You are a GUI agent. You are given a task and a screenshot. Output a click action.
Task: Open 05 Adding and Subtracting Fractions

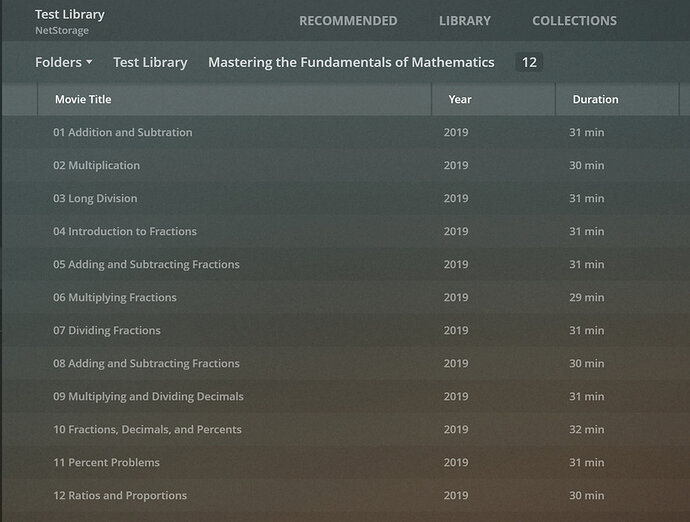tap(146, 265)
